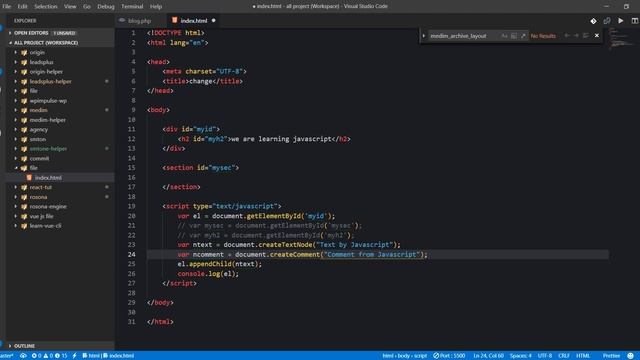Click the html | index.html status item
This screenshot has width=640, height=360.
click(108, 356)
